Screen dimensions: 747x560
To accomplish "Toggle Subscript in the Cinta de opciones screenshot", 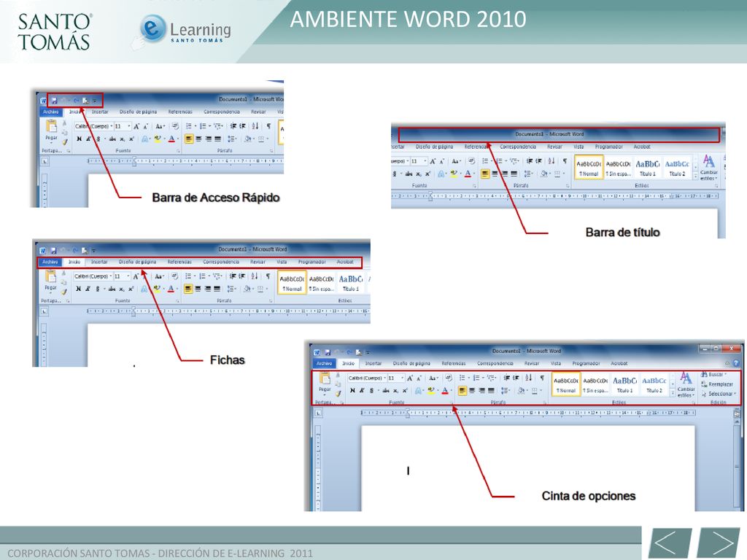I will (x=395, y=391).
